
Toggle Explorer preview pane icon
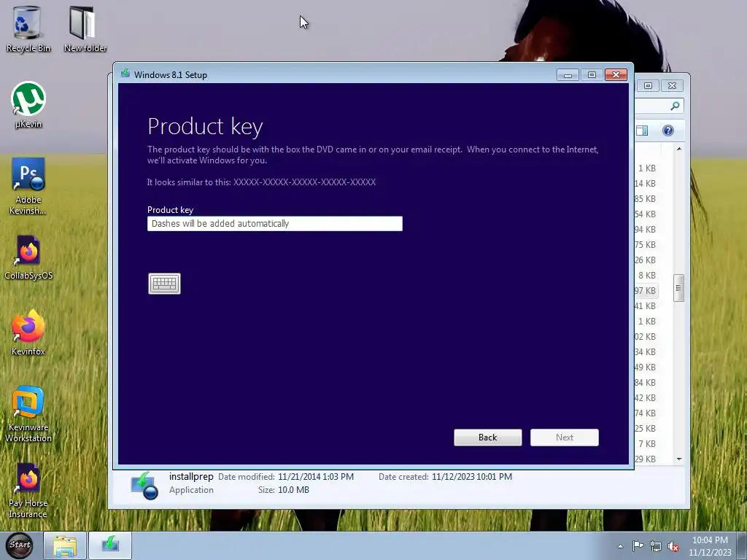642,131
